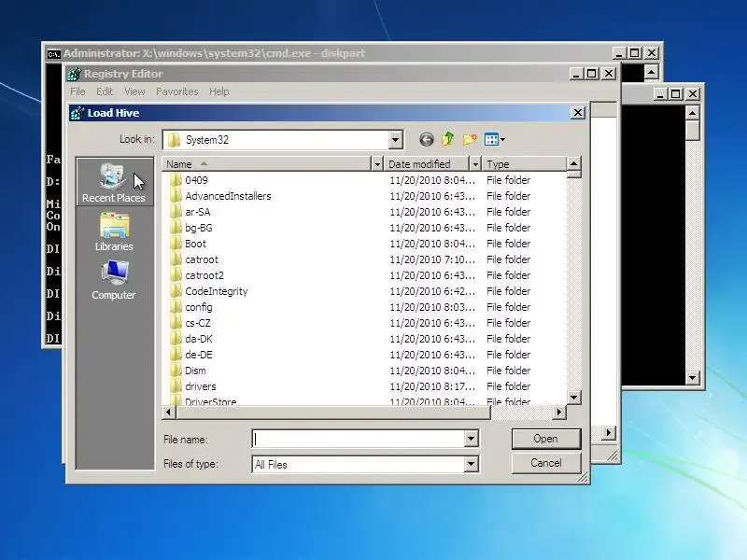Open the view menu arrow
The image size is (747, 560).
click(502, 139)
